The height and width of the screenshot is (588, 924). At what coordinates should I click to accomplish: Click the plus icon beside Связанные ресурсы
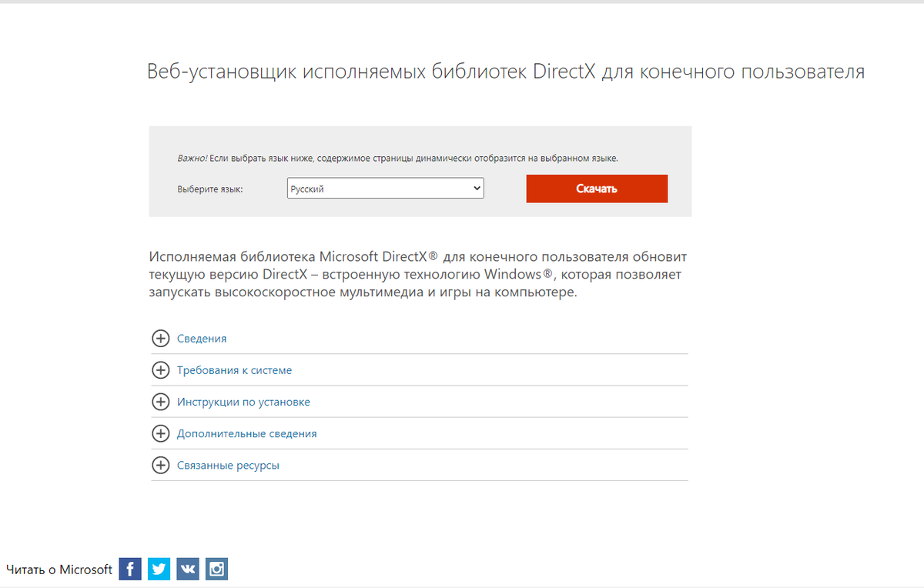click(x=160, y=466)
